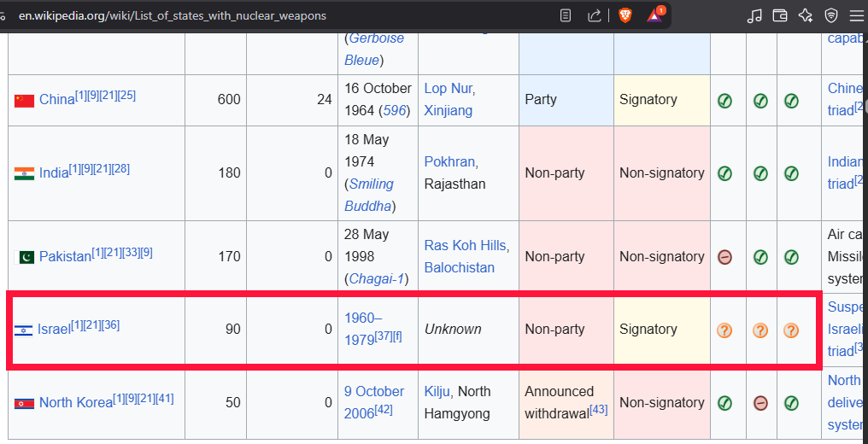Open the Ras Koh Hills link

[465, 246]
